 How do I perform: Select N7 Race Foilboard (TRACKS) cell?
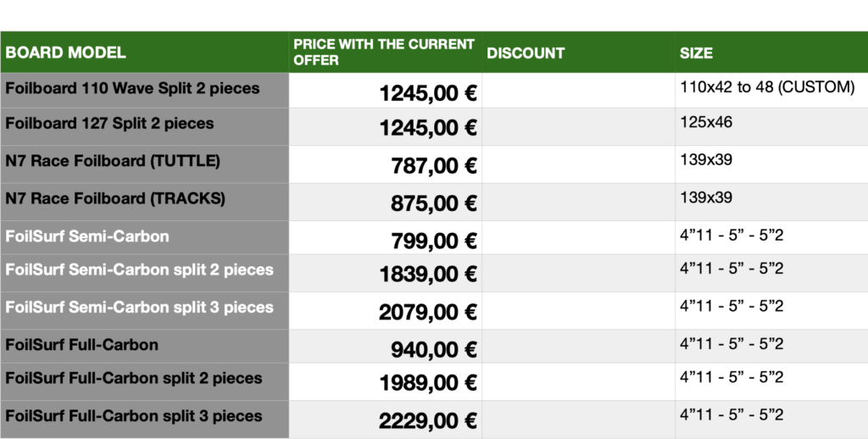point(144,202)
